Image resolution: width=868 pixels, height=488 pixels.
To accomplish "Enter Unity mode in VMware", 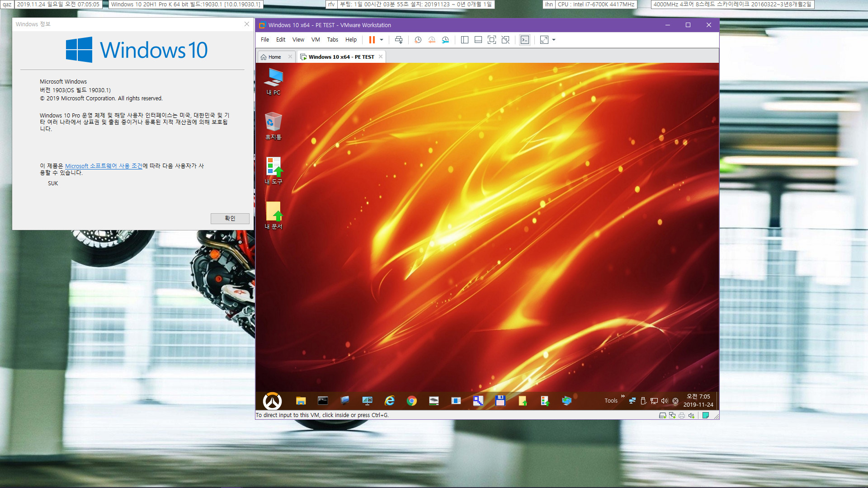I will click(505, 40).
